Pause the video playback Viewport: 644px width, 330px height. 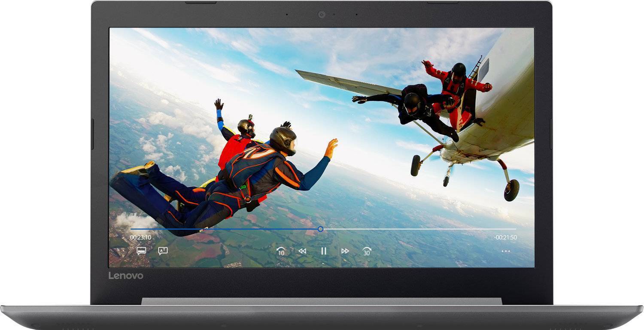(324, 251)
